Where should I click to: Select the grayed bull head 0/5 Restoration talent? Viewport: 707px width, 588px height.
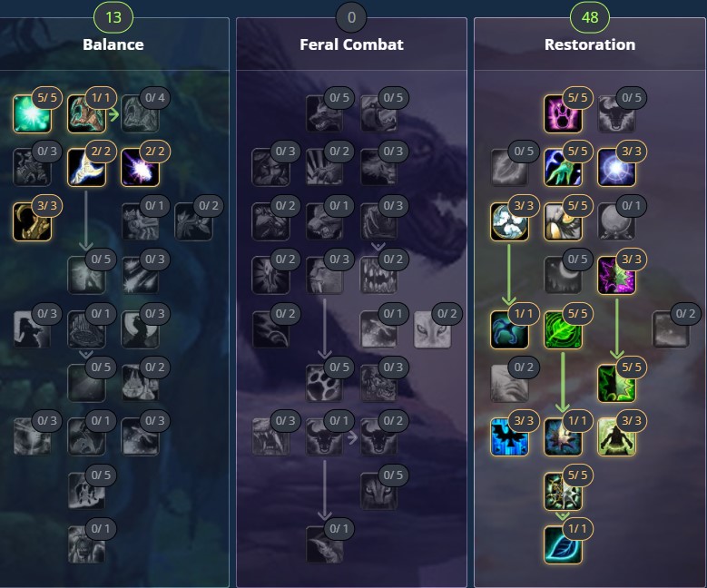coord(616,113)
